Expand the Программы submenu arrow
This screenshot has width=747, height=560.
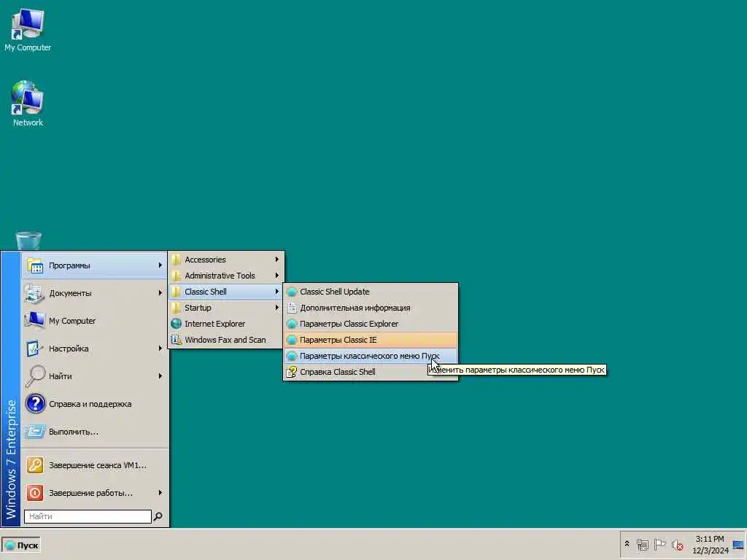pos(160,265)
